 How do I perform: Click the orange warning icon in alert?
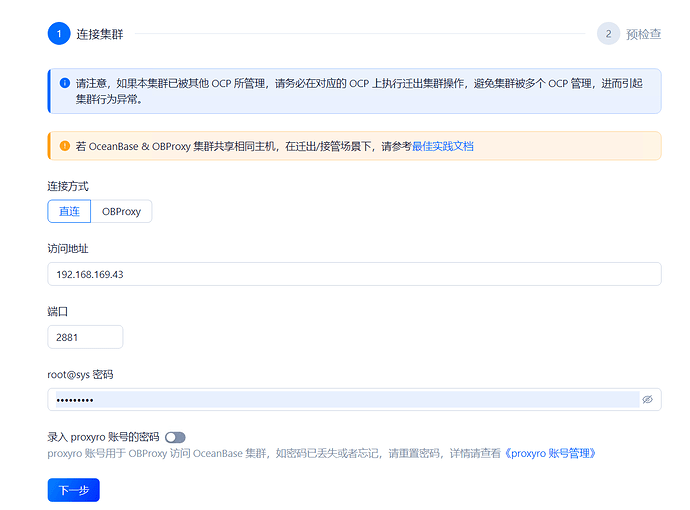(x=65, y=146)
